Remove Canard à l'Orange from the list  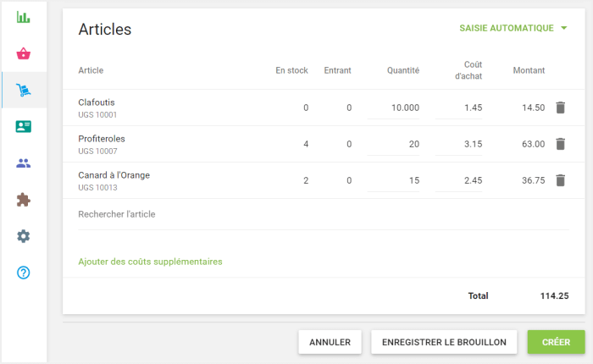coord(560,180)
